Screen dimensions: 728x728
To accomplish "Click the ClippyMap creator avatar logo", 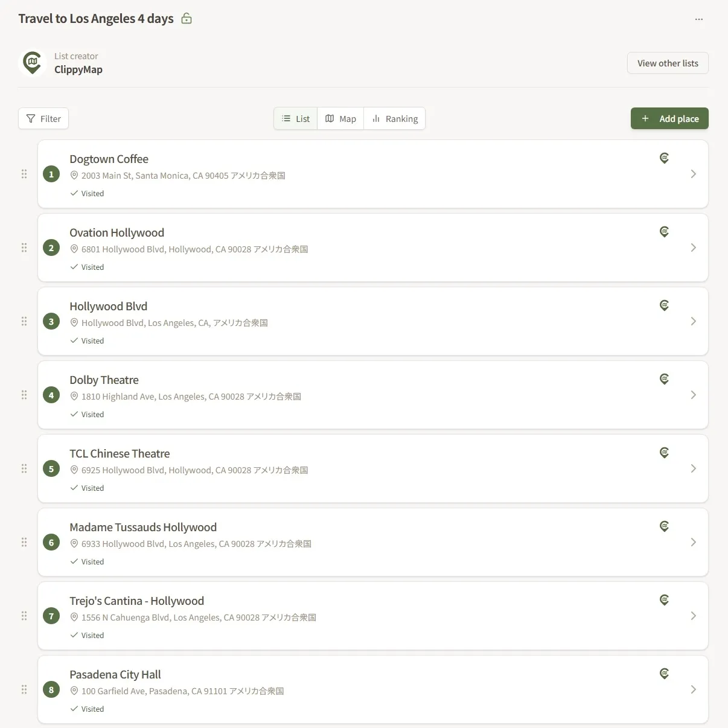I will coord(33,62).
